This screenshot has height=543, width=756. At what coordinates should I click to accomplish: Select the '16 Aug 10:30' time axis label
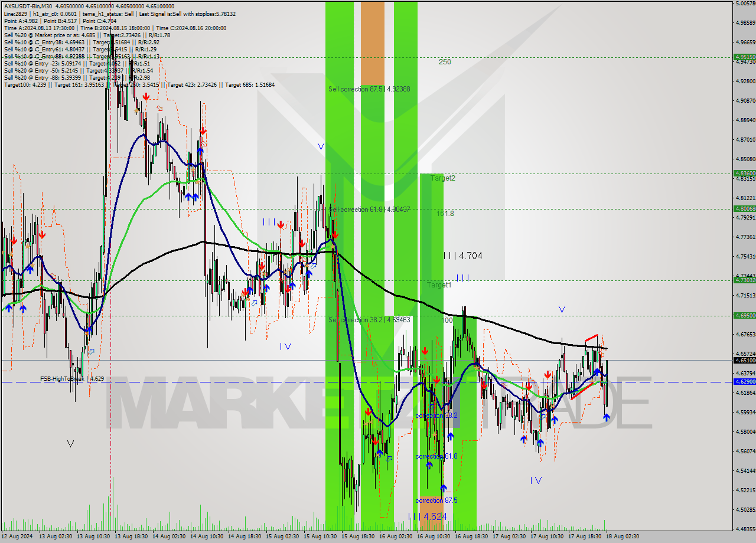click(434, 537)
